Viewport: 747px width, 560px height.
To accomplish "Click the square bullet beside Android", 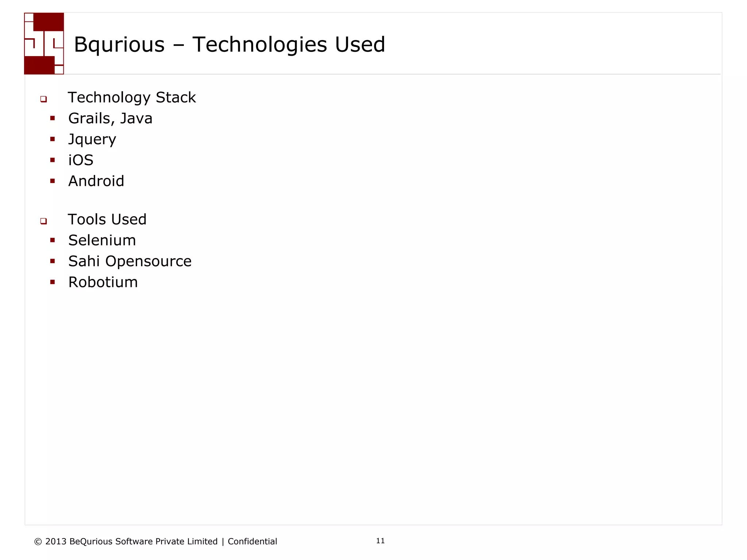I will [x=53, y=181].
